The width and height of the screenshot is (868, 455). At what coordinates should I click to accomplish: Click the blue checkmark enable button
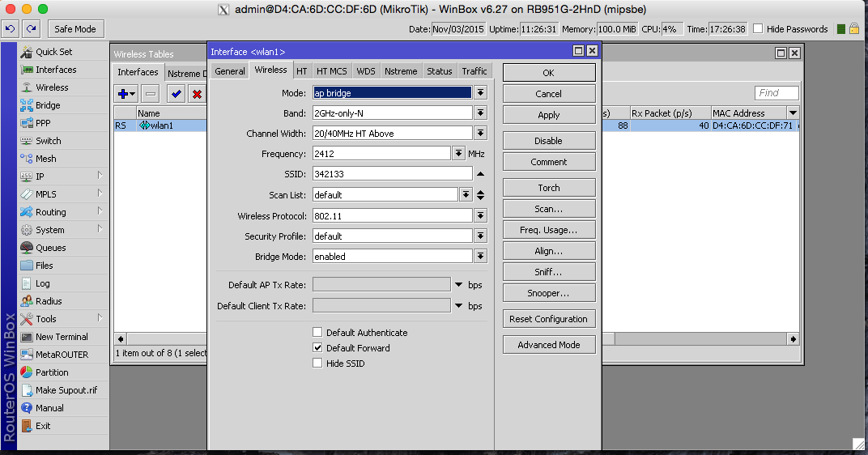[x=176, y=94]
